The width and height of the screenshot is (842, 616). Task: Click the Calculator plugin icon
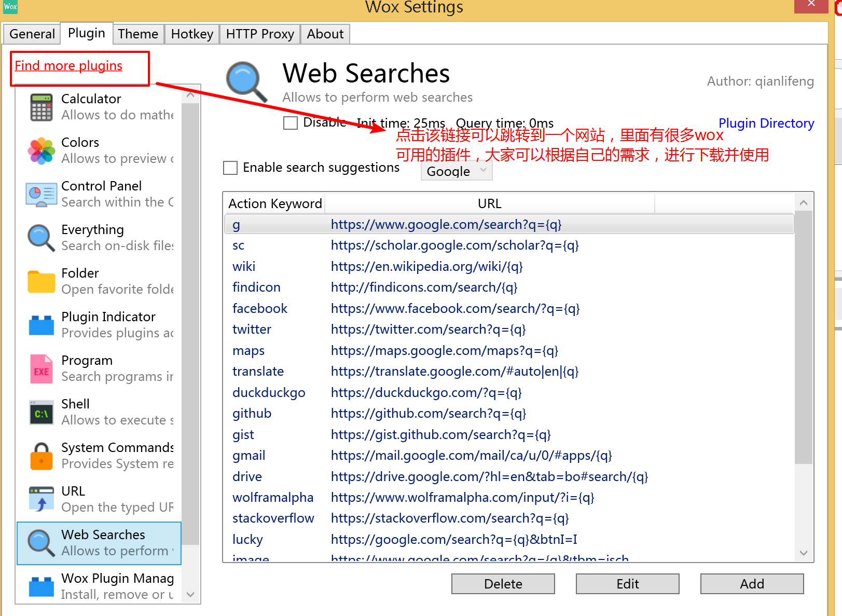point(42,107)
